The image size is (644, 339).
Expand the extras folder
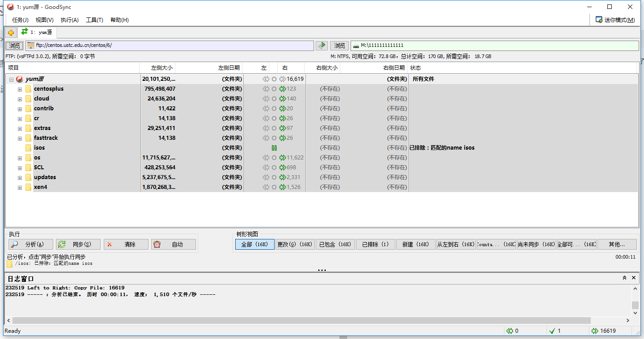(20, 129)
